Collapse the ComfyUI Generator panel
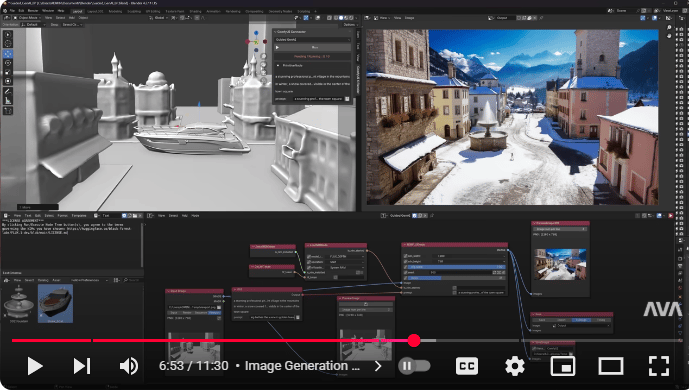 point(276,32)
